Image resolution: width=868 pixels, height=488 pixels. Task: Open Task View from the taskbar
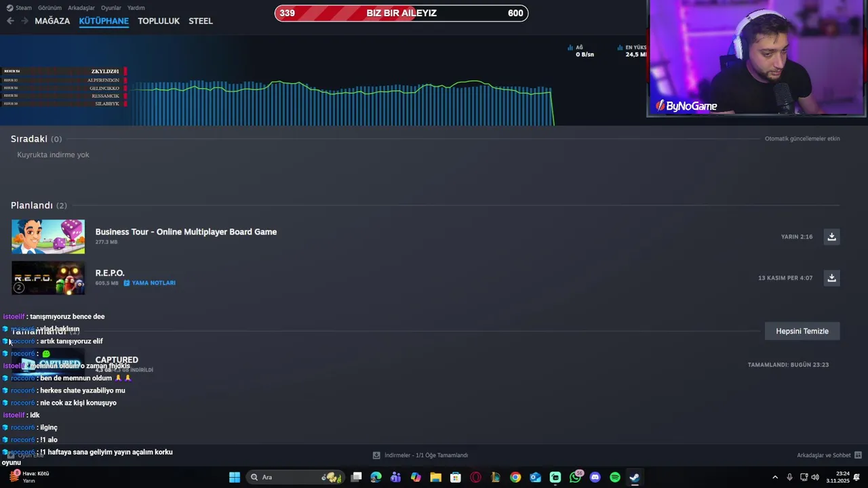(356, 477)
